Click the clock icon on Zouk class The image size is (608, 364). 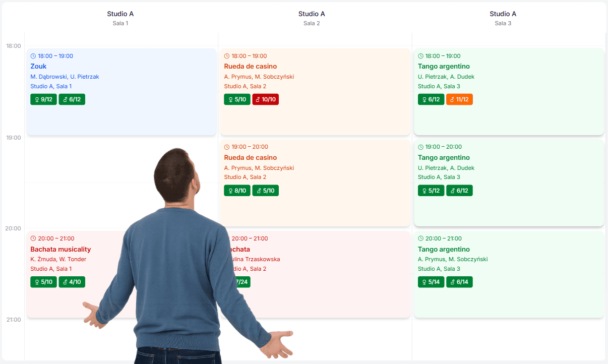pyautogui.click(x=33, y=56)
